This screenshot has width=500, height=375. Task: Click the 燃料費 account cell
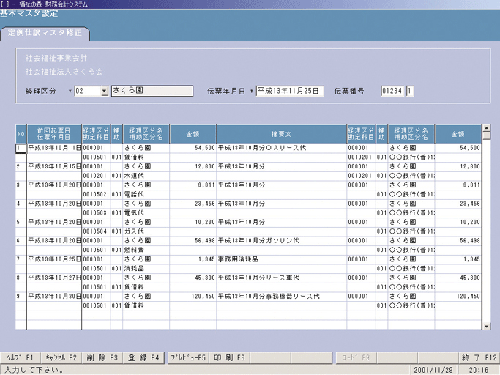coord(146,250)
